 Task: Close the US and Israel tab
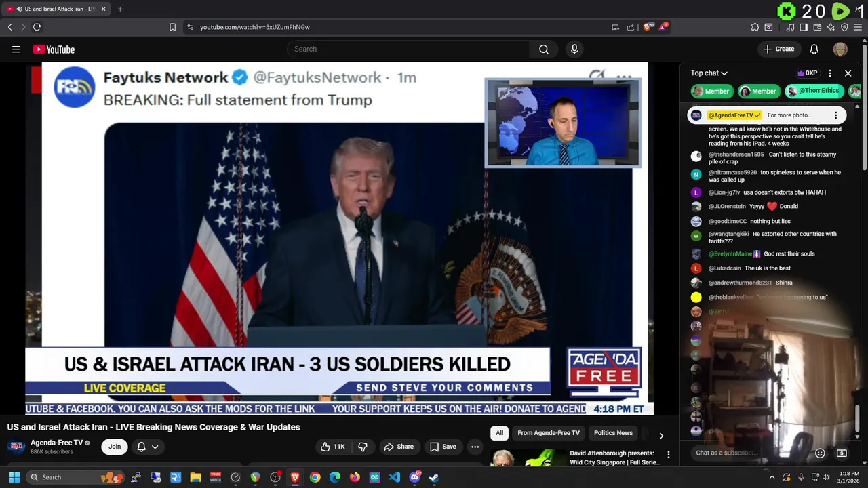tap(103, 9)
